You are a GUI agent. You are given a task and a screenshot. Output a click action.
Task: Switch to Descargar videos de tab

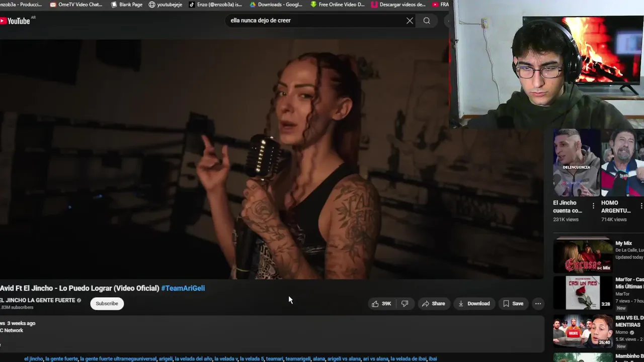(398, 5)
